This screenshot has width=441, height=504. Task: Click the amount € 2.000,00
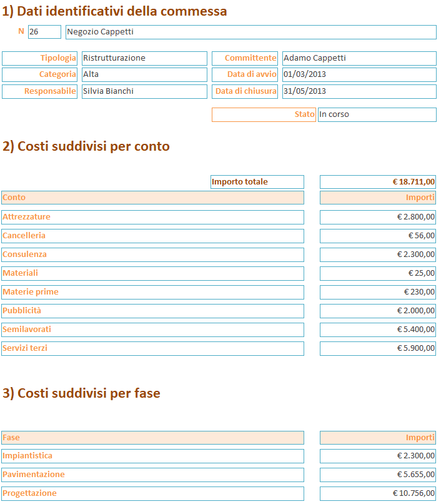(x=378, y=311)
